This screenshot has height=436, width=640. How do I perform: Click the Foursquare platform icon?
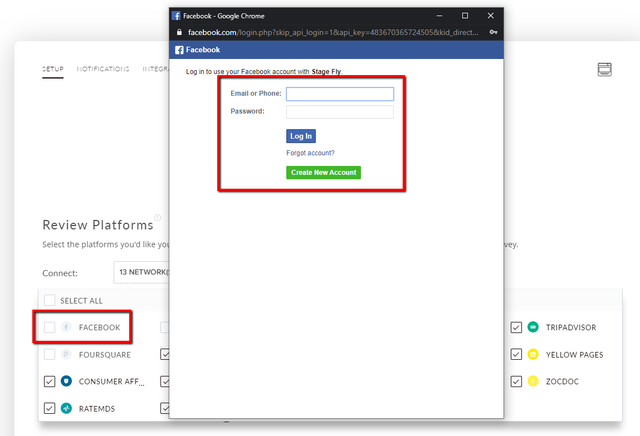pos(66,354)
